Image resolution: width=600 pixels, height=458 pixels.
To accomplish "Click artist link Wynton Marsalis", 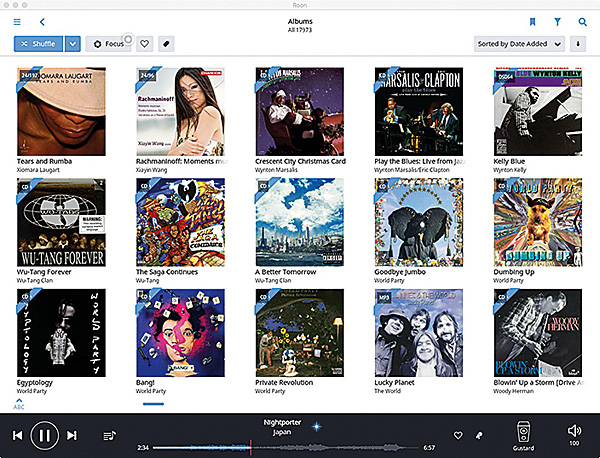I will coord(276,170).
